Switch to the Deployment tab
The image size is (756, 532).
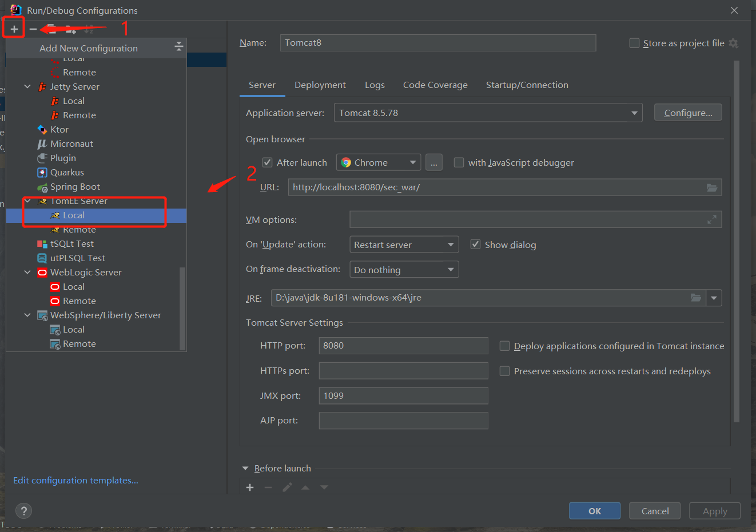(x=320, y=85)
